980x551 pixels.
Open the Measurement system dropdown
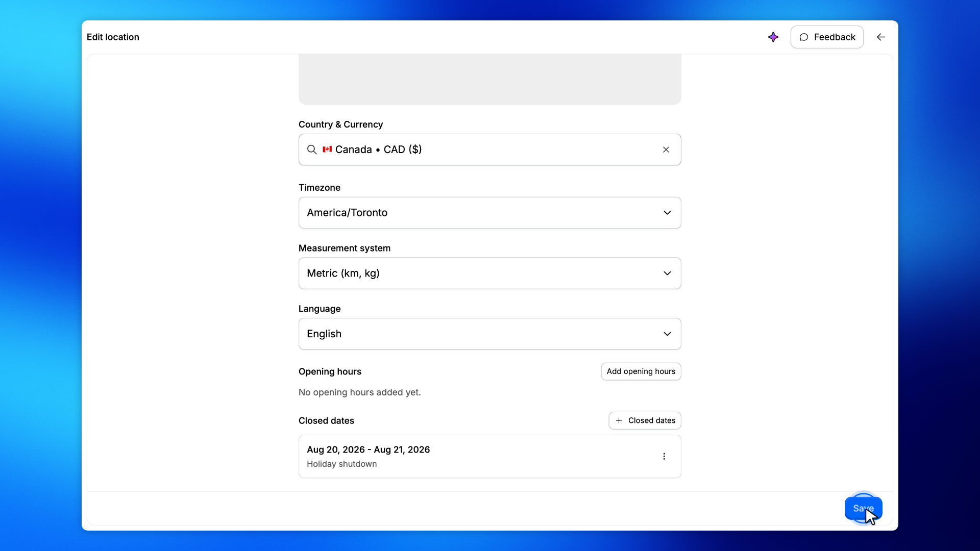(489, 273)
